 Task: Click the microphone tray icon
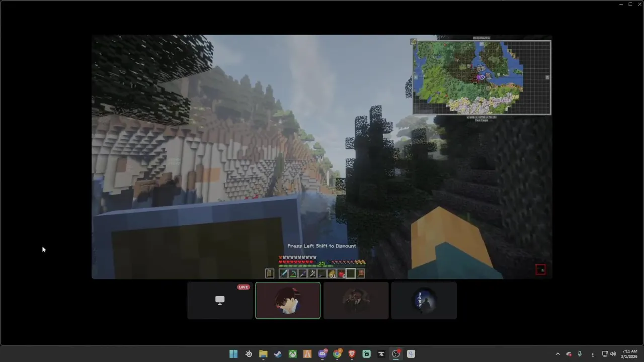click(580, 354)
